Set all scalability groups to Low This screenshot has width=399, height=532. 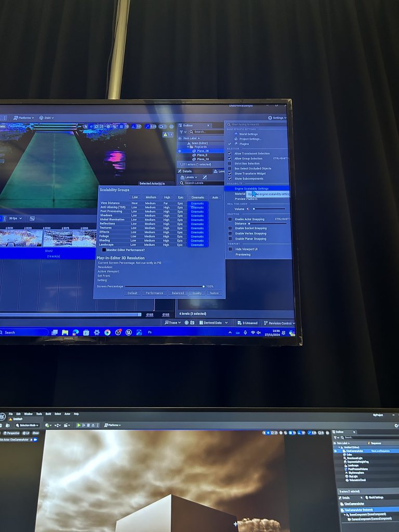pyautogui.click(x=135, y=197)
